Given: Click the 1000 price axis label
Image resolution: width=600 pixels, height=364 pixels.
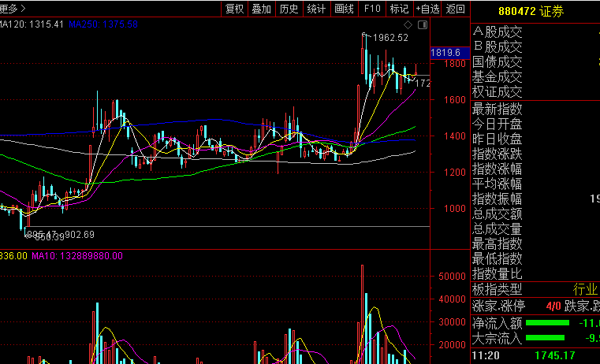Looking at the screenshot, I should click(455, 208).
